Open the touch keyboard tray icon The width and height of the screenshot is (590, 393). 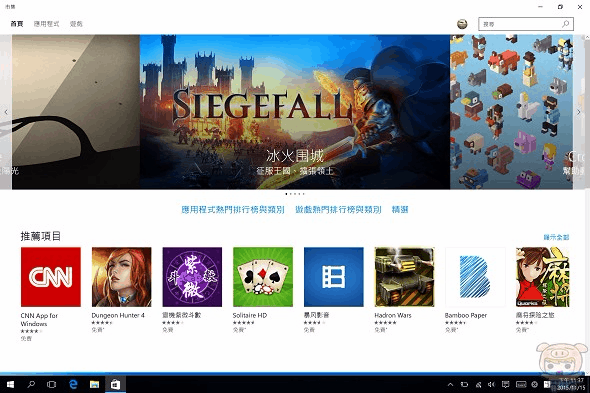coord(521,384)
